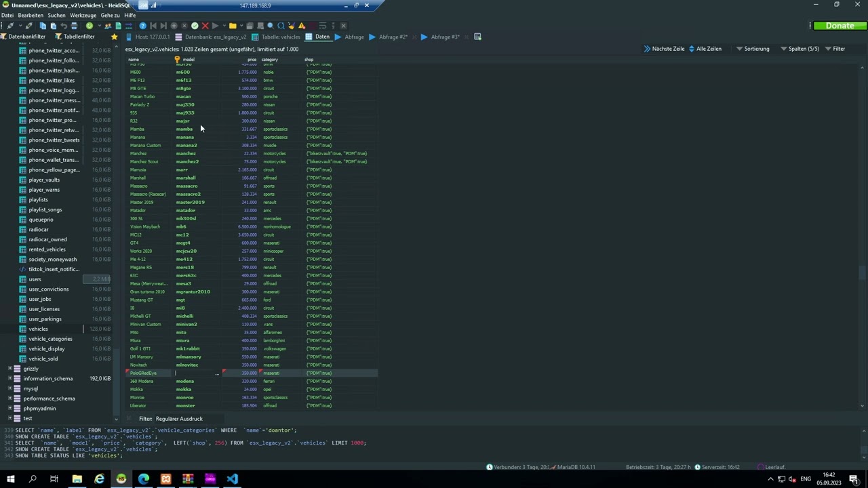This screenshot has width=868, height=488.
Task: Click the export database icon
Action: tap(118, 26)
